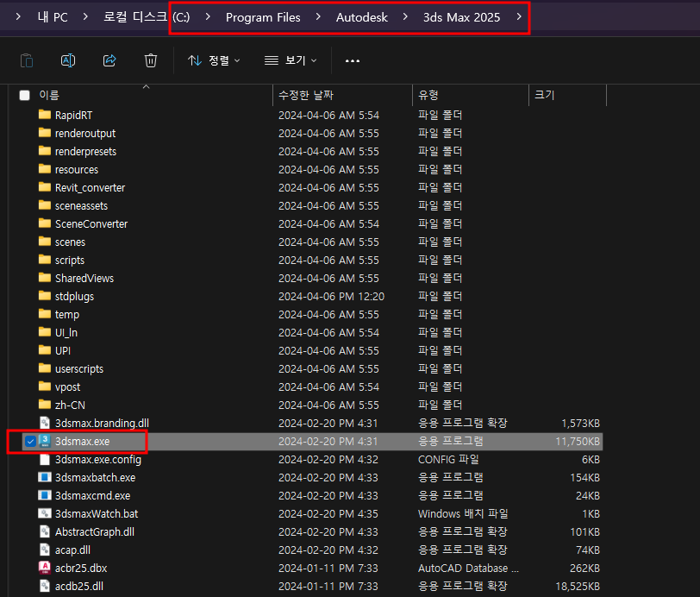The height and width of the screenshot is (597, 700).
Task: Click 3ds Max 2025 breadcrumb
Action: click(x=461, y=17)
